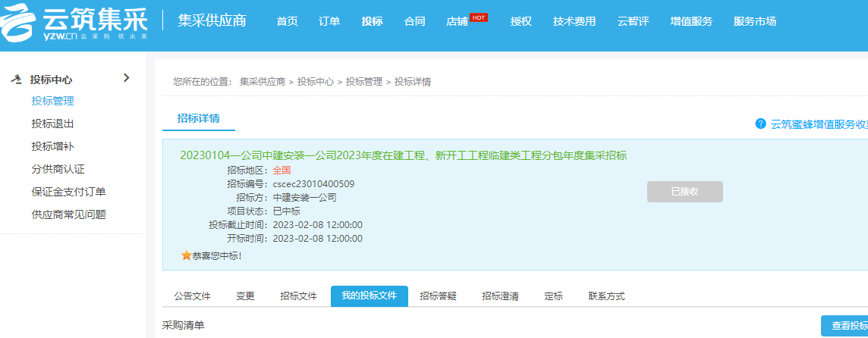868x338 pixels.
Task: Click the 投标中心 gavel icon
Action: coord(16,80)
